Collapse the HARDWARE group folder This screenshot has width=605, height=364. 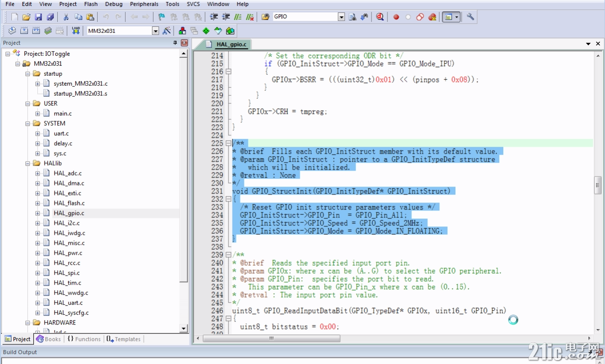coord(28,323)
